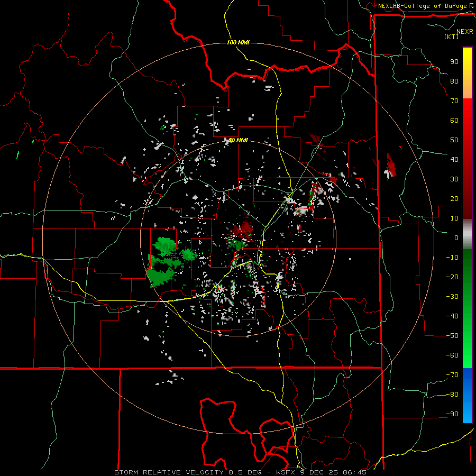This screenshot has height=476, width=476.
Task: Click the -30 value on velocity scale
Action: [452, 297]
